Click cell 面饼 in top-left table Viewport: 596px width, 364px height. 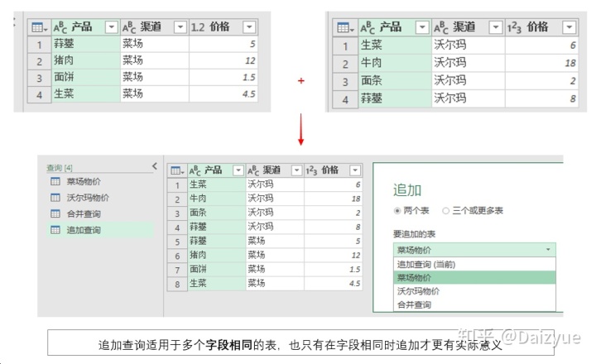point(86,78)
